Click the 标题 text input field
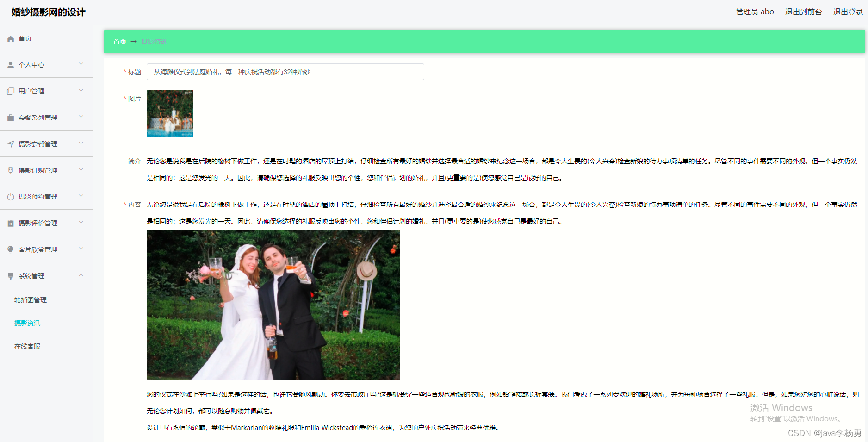The image size is (868, 442). point(285,72)
